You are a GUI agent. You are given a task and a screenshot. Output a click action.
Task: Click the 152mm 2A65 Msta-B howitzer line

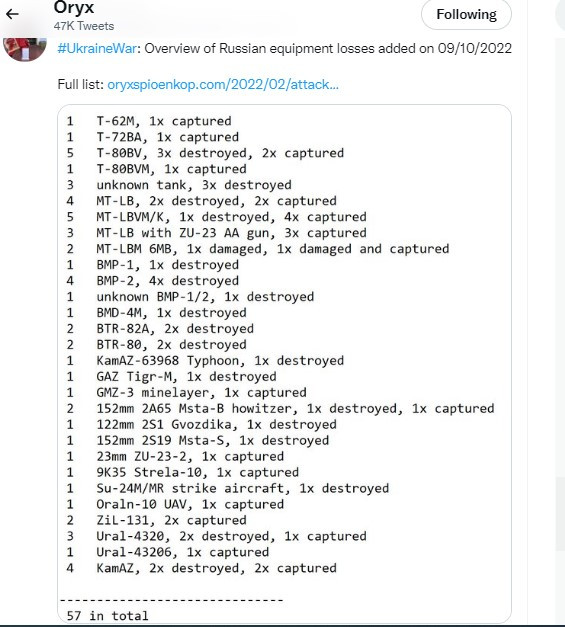pyautogui.click(x=280, y=408)
